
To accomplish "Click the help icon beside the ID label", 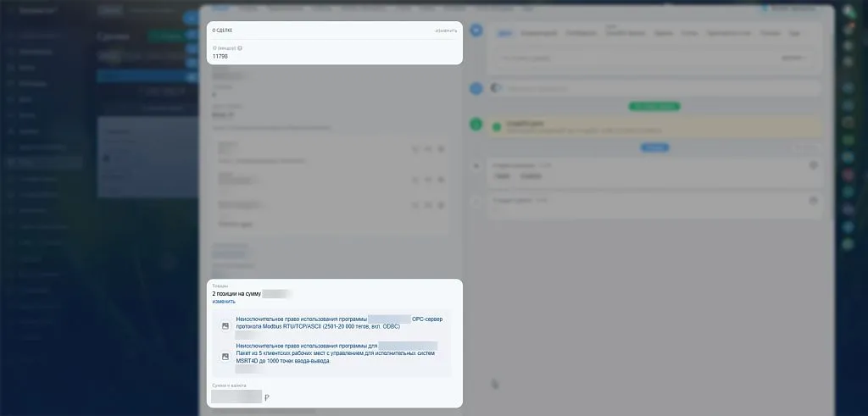I will click(x=240, y=48).
